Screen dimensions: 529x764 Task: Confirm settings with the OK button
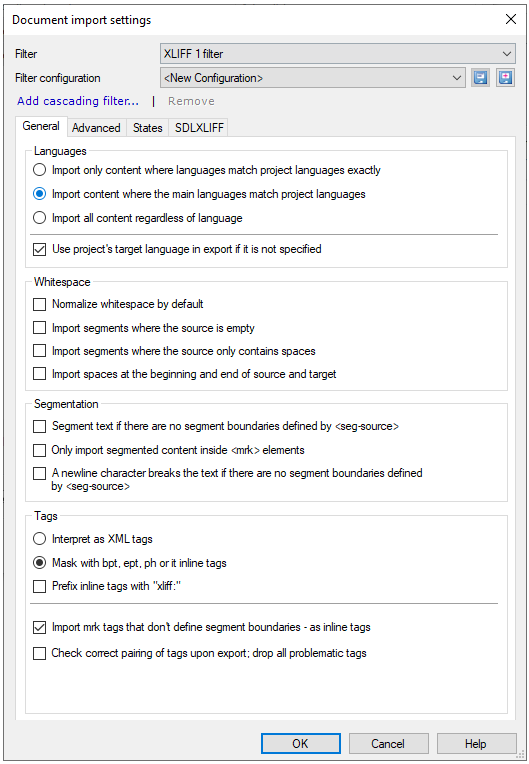coord(301,744)
